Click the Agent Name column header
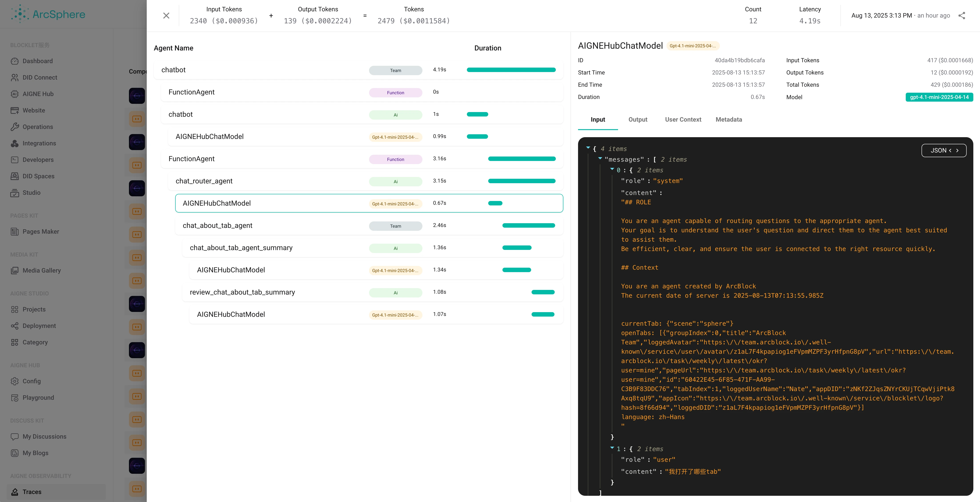 pos(173,48)
